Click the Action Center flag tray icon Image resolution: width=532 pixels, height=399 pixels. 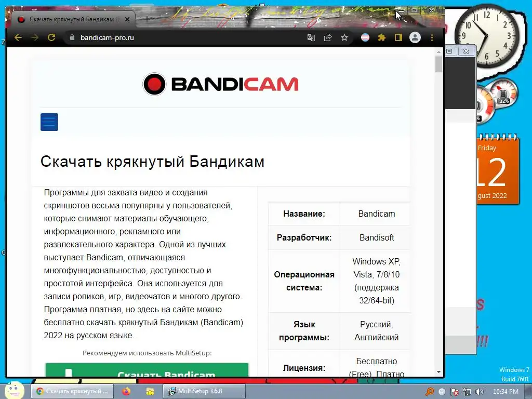[x=454, y=392]
